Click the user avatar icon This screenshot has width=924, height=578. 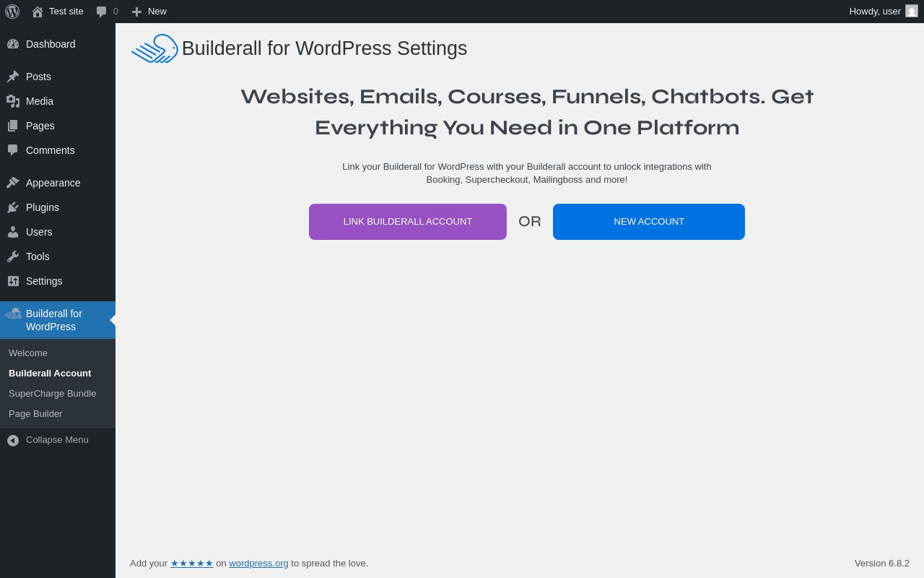coord(912,11)
